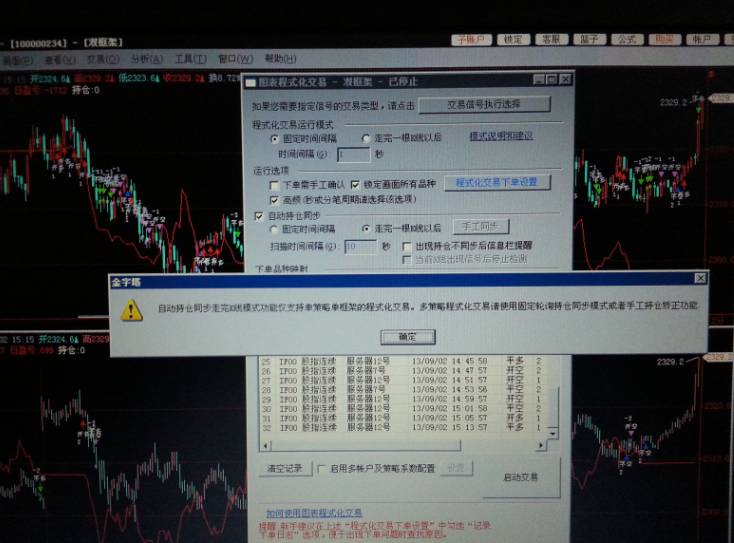Open the 模式说明和建议 link
The width and height of the screenshot is (734, 543).
pyautogui.click(x=501, y=136)
